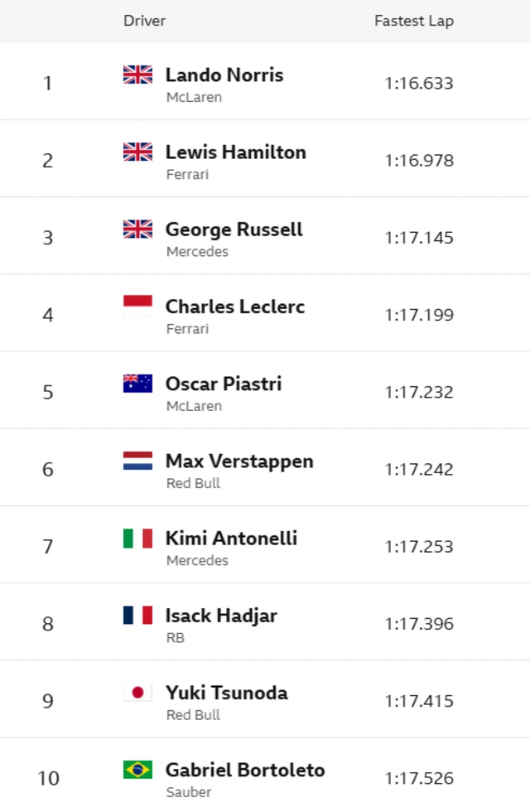Click the British flag beside Lewis Hamilton
530x812 pixels.
tap(137, 152)
